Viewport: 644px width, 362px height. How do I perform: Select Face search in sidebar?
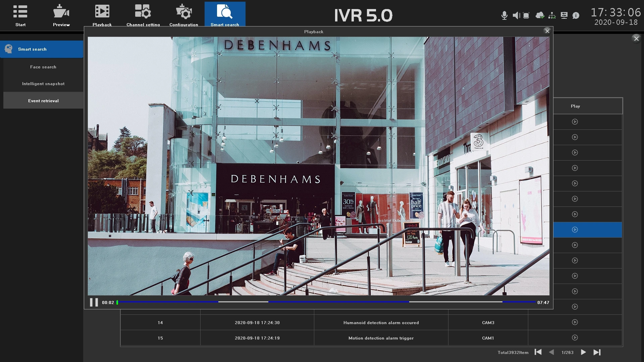coord(43,67)
